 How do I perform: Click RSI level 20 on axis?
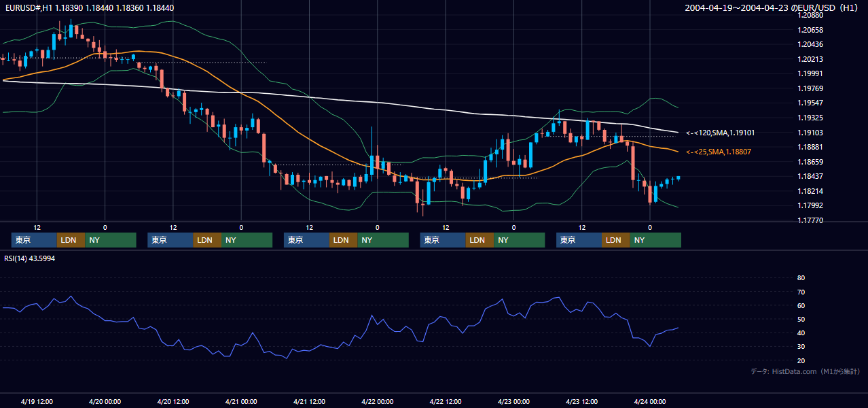click(801, 360)
